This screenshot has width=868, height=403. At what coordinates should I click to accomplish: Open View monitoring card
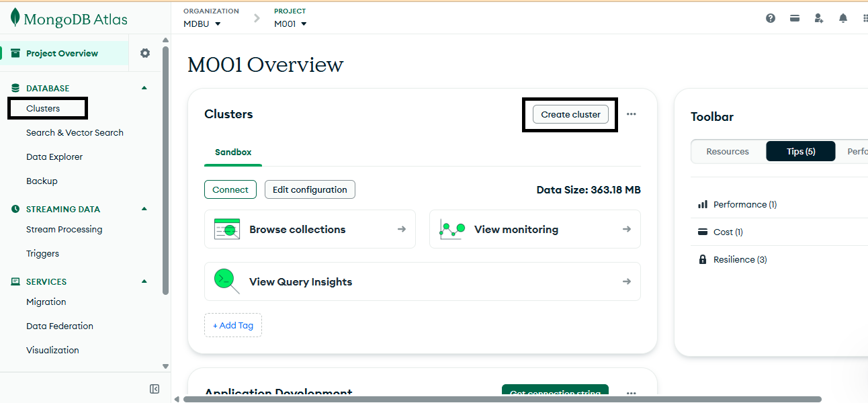coord(535,229)
